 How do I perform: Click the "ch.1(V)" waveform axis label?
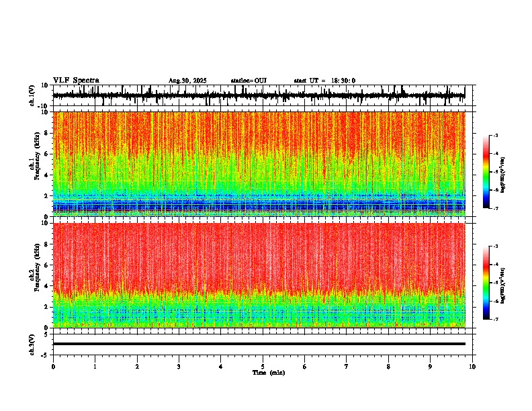coord(32,95)
